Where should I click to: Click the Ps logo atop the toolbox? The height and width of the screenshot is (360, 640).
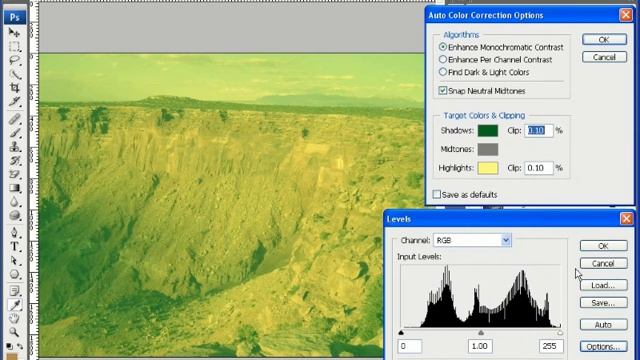point(15,17)
